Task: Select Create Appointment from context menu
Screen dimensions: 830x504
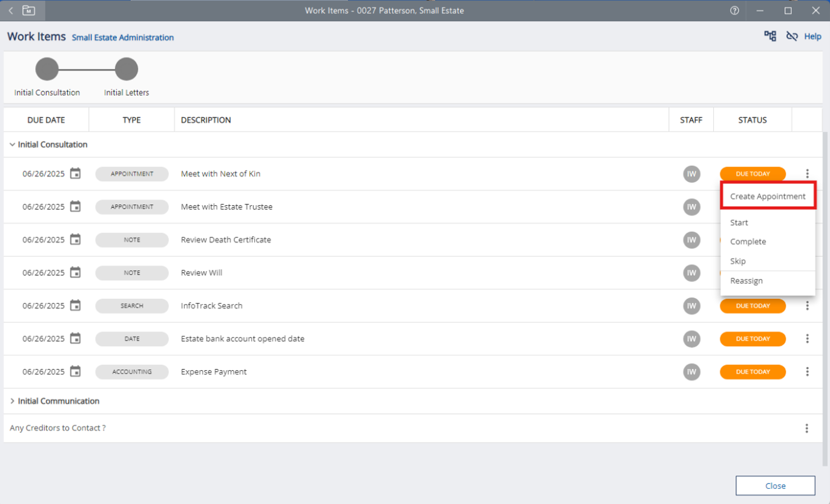Action: 767,197
